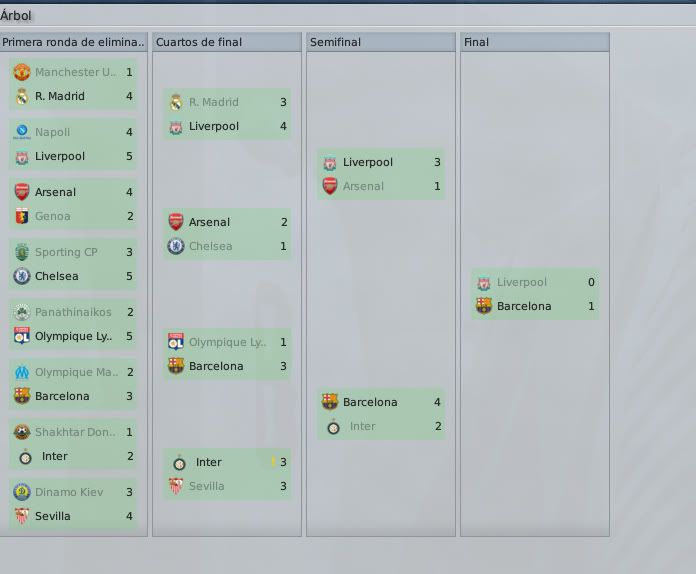Click the Genoa club crest

[x=22, y=216]
